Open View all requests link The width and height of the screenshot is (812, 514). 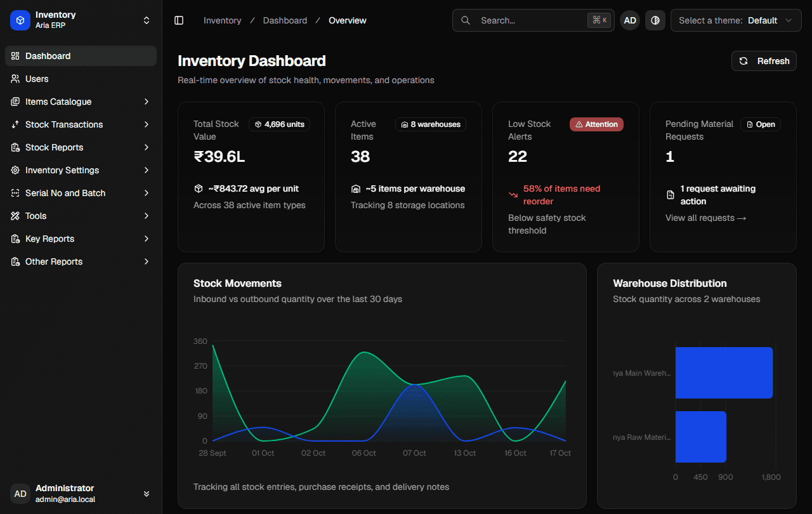[x=705, y=218]
